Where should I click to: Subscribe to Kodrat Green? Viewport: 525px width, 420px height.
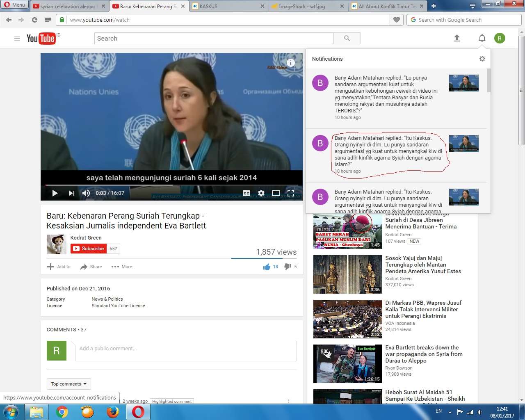point(89,249)
